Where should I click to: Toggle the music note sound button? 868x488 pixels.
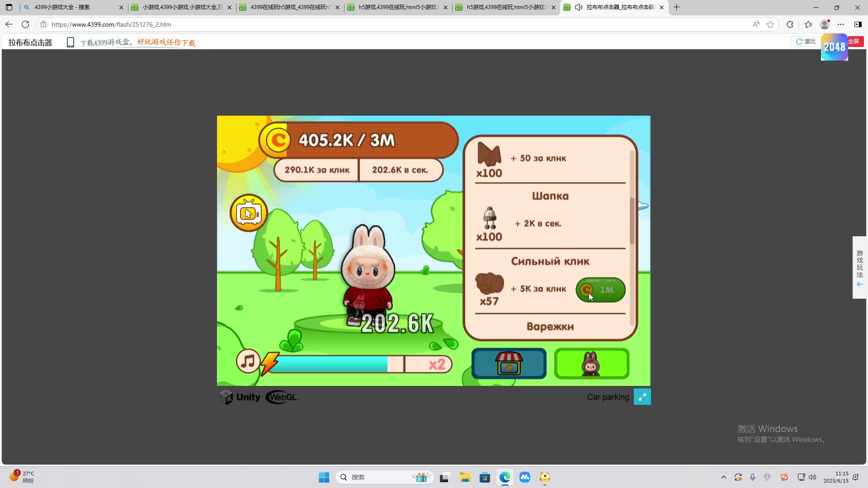248,361
